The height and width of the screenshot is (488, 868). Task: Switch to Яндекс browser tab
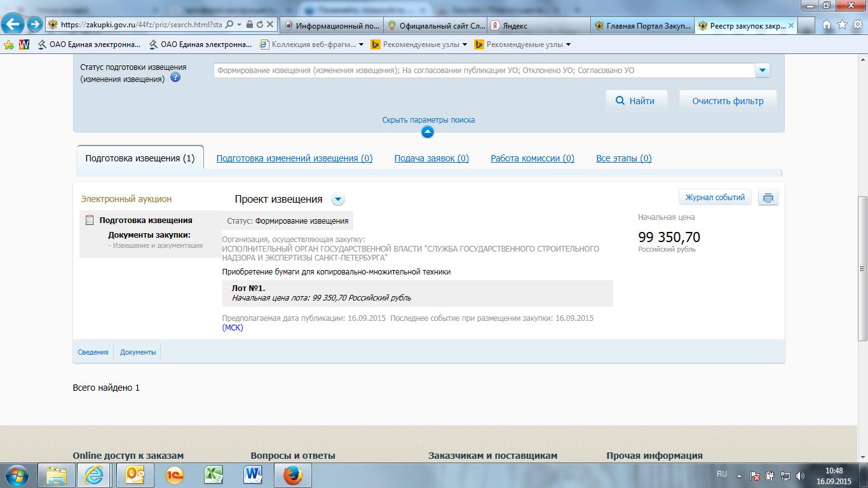point(538,25)
